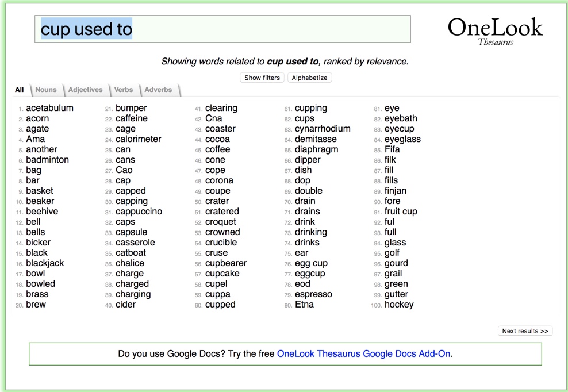Switch to the Adverbs tab
568x392 pixels.
tap(158, 90)
